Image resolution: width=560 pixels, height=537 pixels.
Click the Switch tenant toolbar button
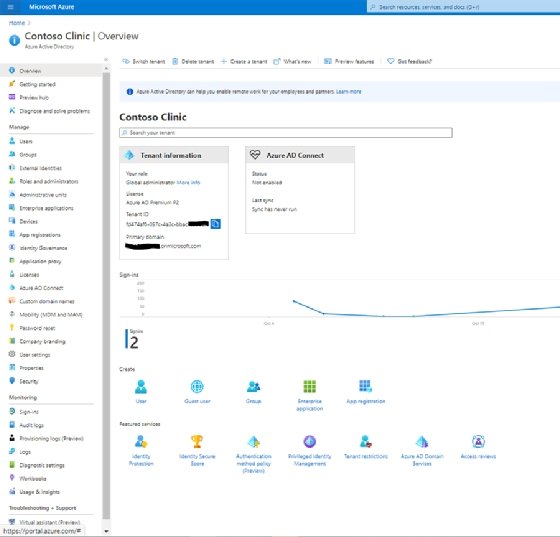pyautogui.click(x=144, y=61)
